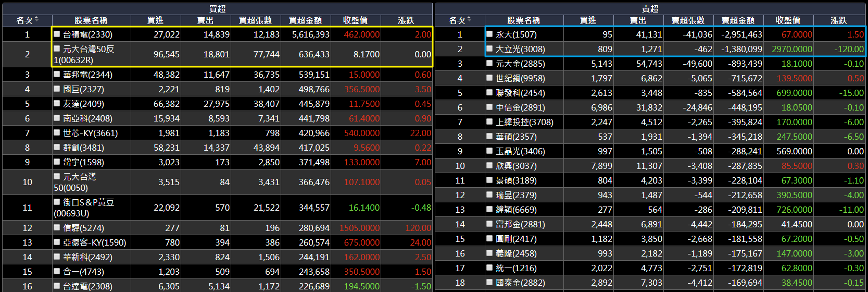Select checkbox beside 岱宇(1598)
This screenshot has width=868, height=292.
[x=57, y=162]
